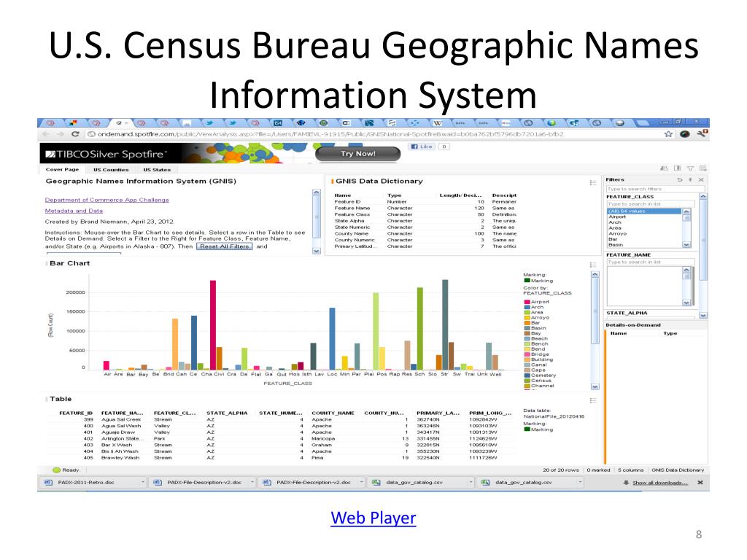Viewport: 747px width, 560px height.
Task: Click the Reset All Filters button
Action: tap(225, 246)
